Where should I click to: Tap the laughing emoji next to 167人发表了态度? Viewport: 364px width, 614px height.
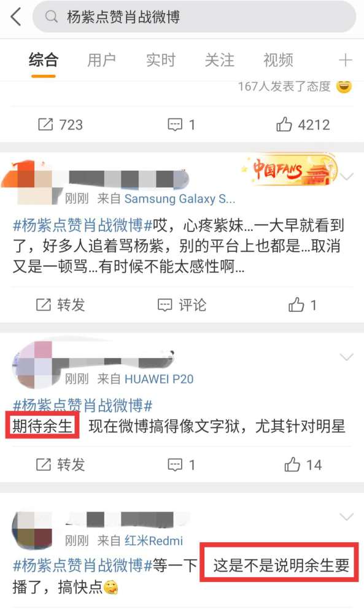pos(344,86)
